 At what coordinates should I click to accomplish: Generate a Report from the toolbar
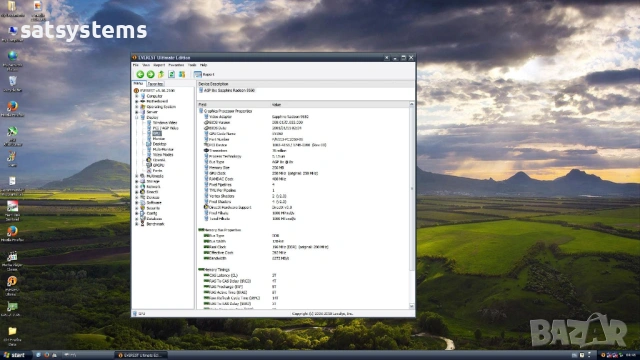[x=204, y=74]
